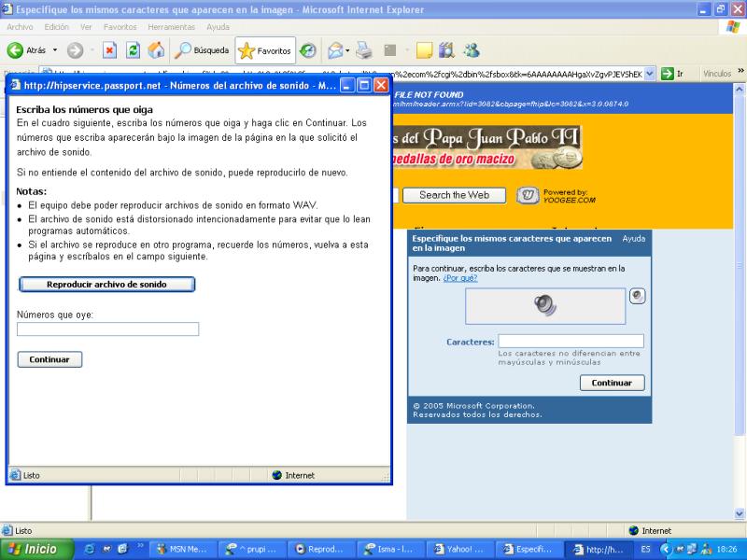Open the Ayuda menu
Image resolution: width=747 pixels, height=560 pixels.
(x=218, y=27)
